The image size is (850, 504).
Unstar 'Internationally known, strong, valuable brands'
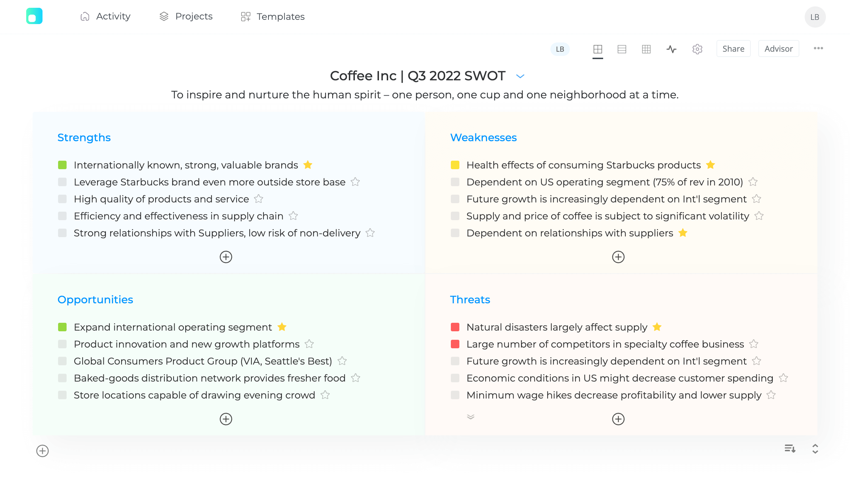(x=308, y=165)
